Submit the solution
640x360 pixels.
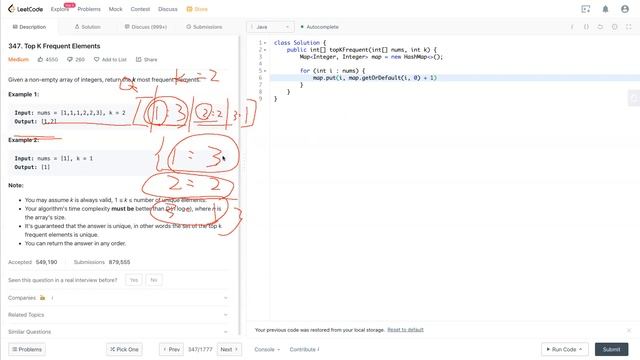coord(611,349)
